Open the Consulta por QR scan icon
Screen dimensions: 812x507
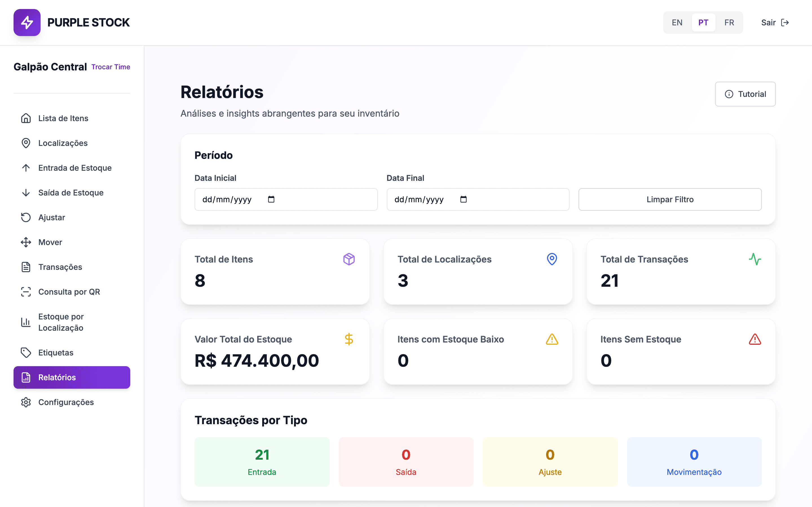26,292
